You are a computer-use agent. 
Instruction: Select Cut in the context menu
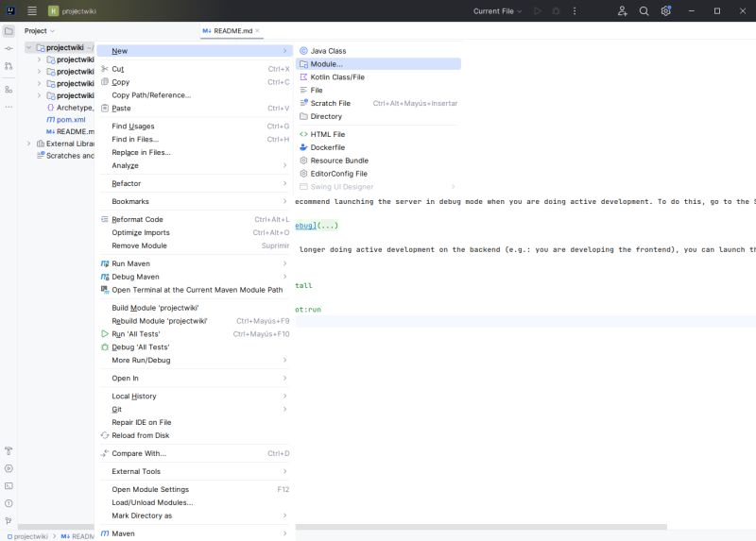[195, 69]
